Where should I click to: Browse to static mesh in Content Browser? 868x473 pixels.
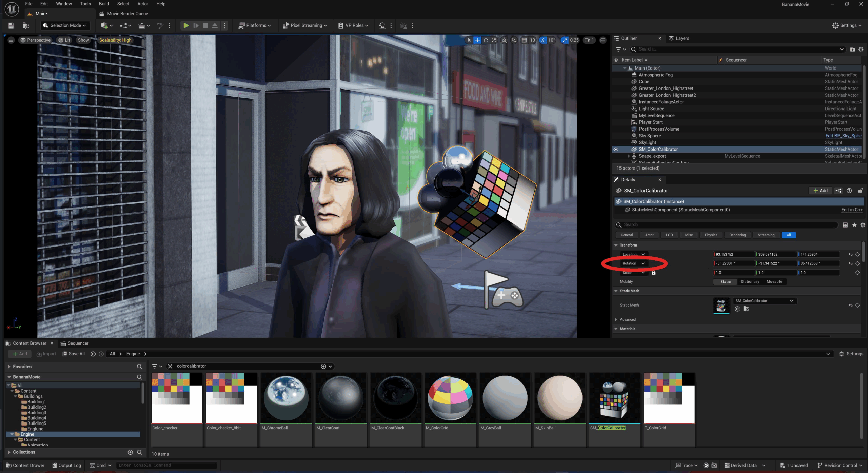click(x=746, y=309)
